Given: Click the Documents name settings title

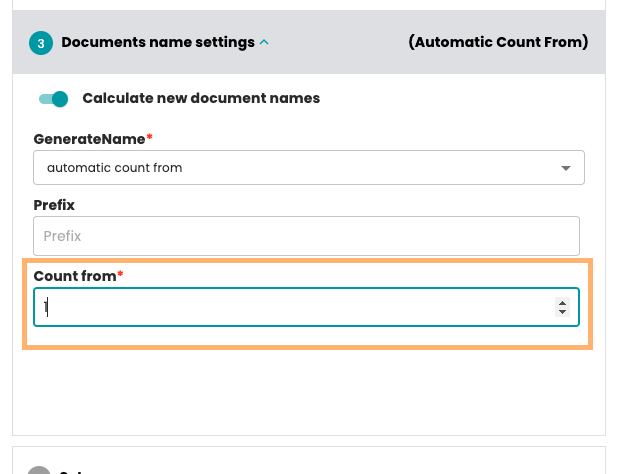Looking at the screenshot, I should (x=158, y=42).
